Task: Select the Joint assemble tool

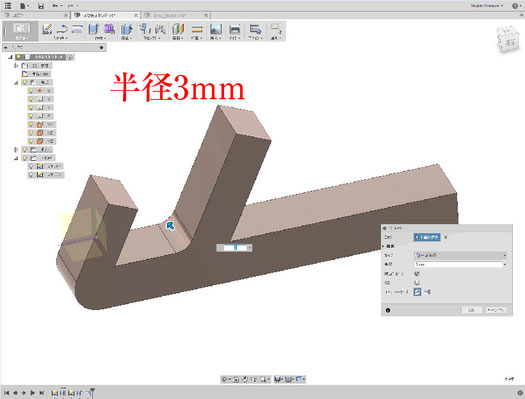Action: click(160, 29)
